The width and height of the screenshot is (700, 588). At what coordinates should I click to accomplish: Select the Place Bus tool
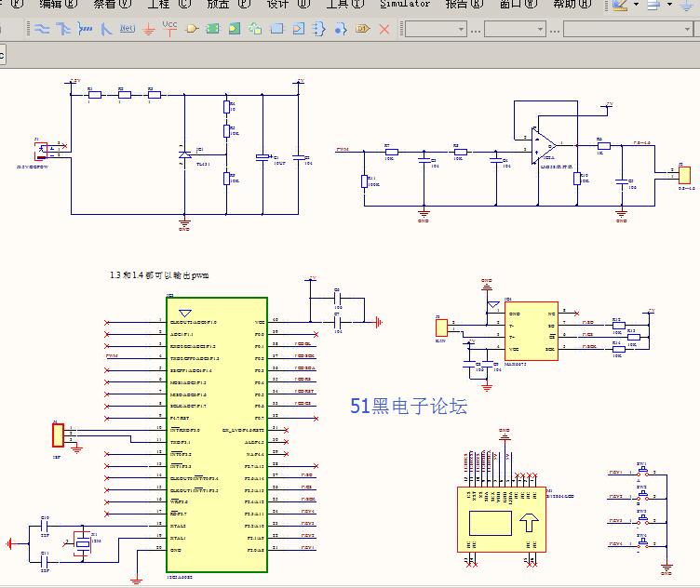[63, 29]
